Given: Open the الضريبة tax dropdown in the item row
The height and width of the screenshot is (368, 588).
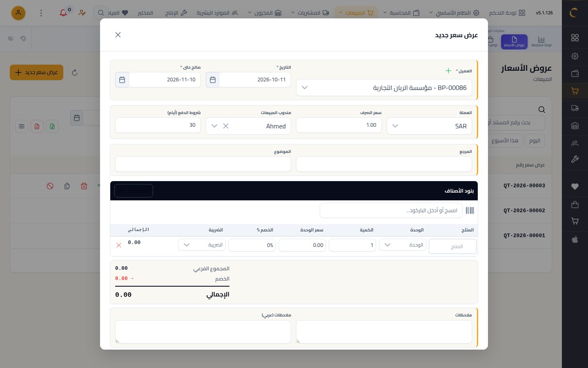Looking at the screenshot, I should coord(202,245).
